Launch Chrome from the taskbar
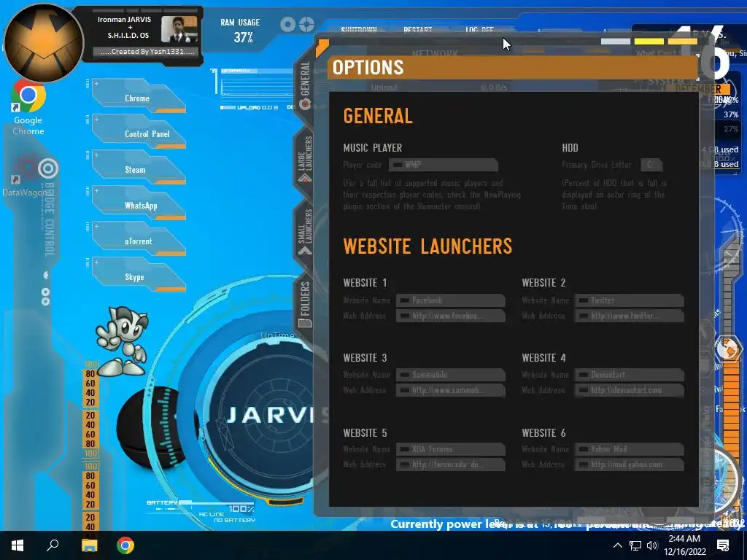 (x=125, y=545)
